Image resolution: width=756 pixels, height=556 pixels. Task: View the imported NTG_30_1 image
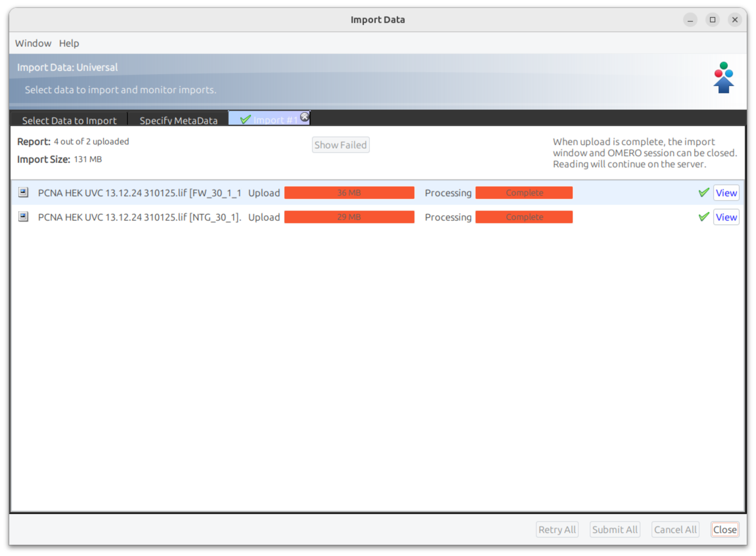pyautogui.click(x=726, y=217)
